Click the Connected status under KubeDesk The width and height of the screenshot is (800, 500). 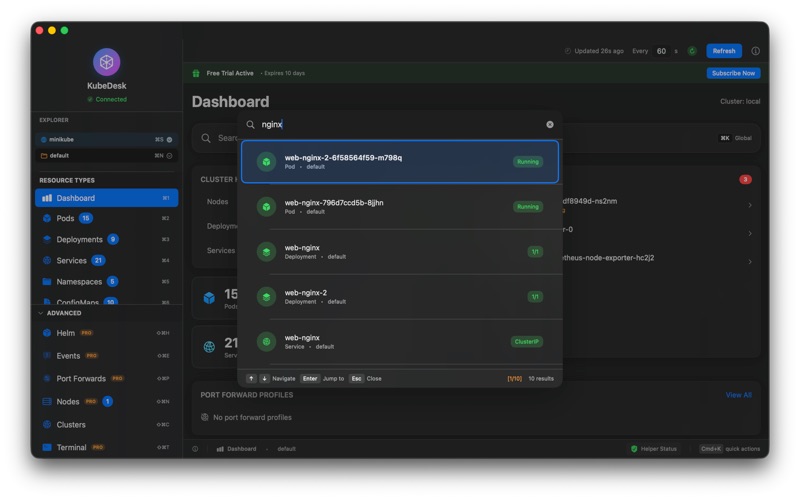[x=107, y=99]
